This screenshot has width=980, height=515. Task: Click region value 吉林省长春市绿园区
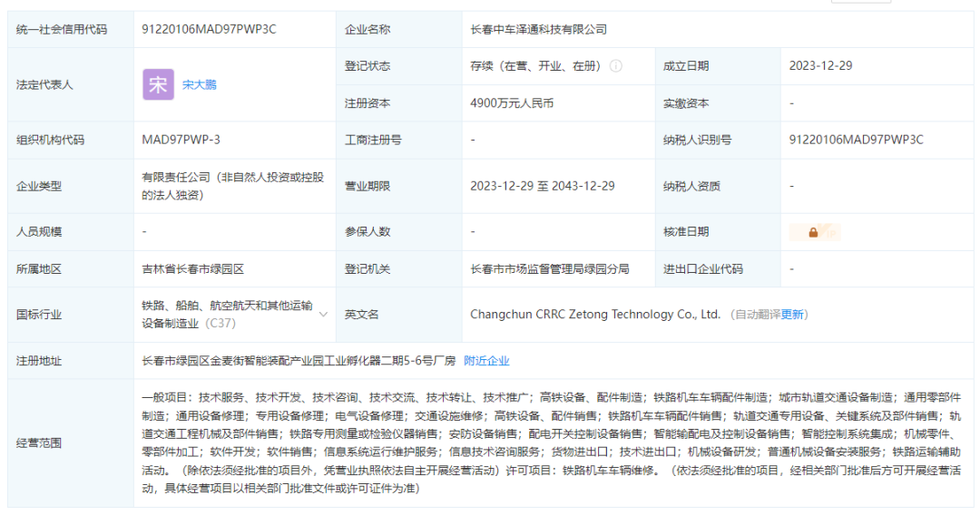[193, 269]
